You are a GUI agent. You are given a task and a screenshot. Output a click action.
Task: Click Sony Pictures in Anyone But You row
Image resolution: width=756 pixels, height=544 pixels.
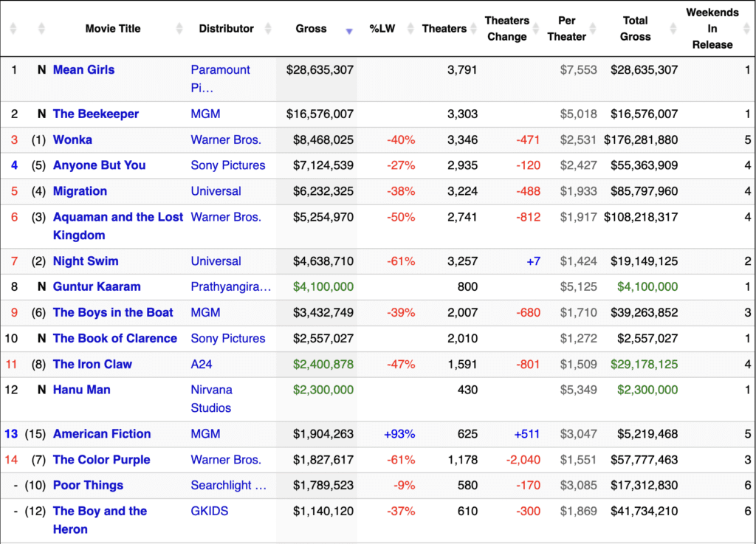[228, 165]
